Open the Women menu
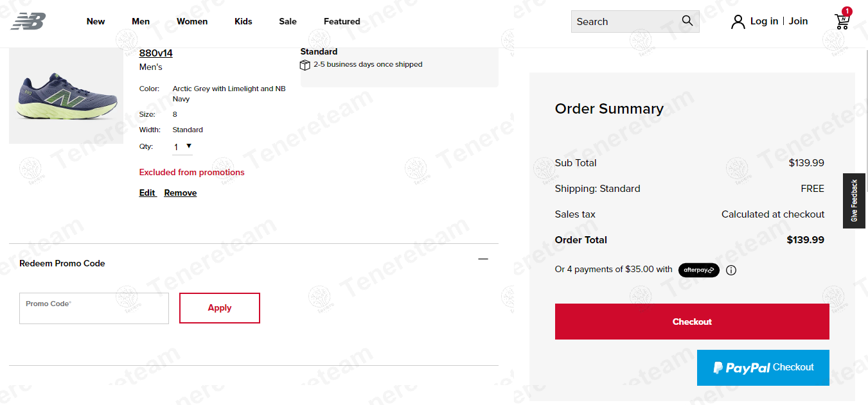 (192, 21)
